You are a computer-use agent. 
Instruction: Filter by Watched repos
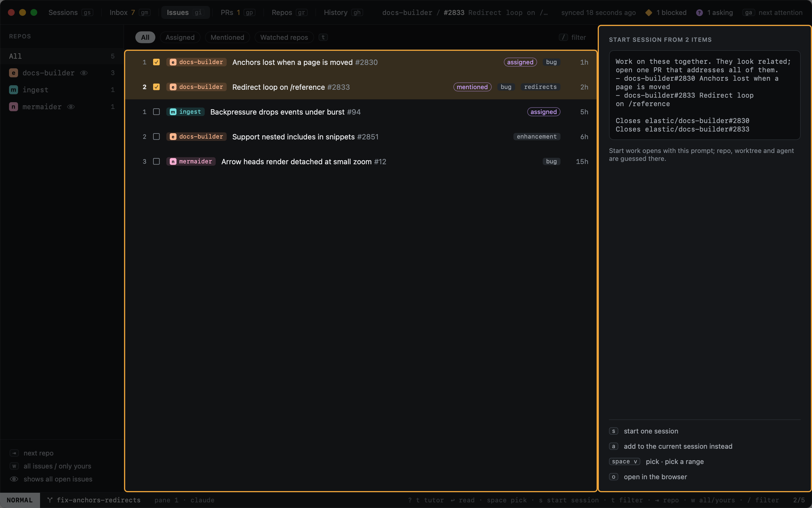coord(284,37)
